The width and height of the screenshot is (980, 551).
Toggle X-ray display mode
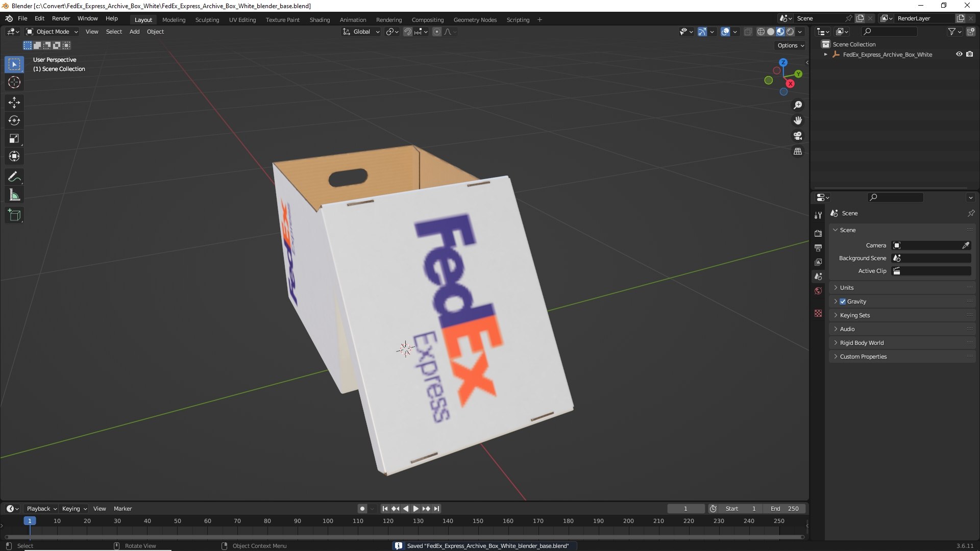[x=748, y=32]
